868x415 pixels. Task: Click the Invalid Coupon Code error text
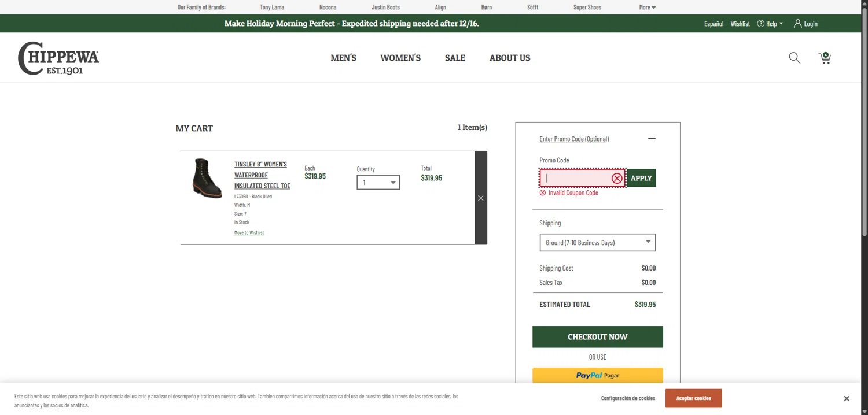pyautogui.click(x=573, y=193)
